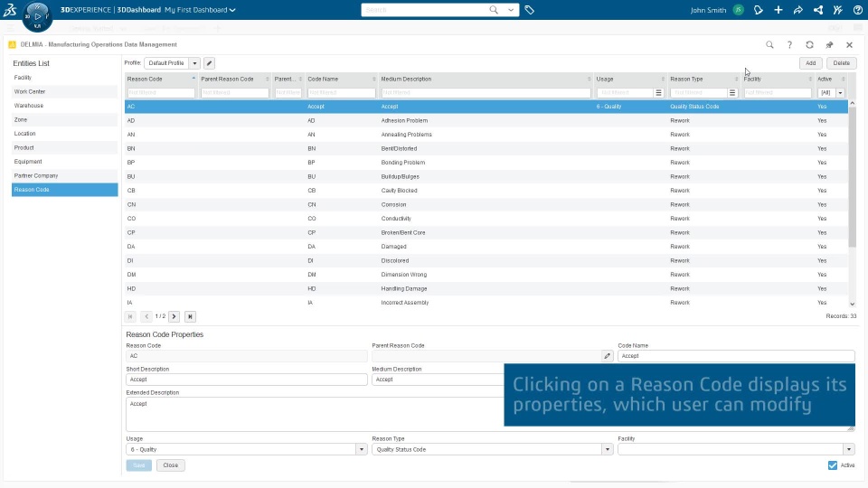Edit the Default Profile with pencil icon
The height and width of the screenshot is (488, 868).
click(x=209, y=63)
